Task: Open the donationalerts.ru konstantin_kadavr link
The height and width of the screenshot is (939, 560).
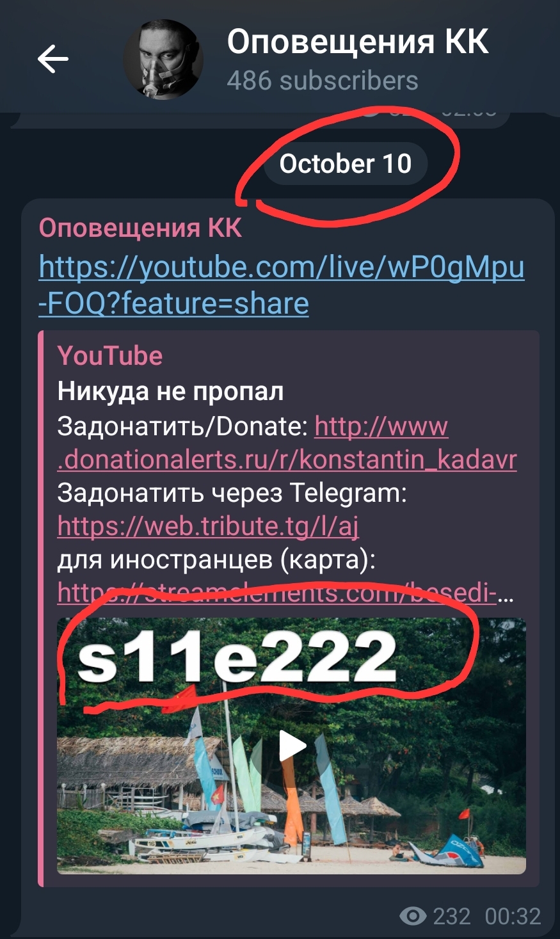Action: pyautogui.click(x=287, y=460)
